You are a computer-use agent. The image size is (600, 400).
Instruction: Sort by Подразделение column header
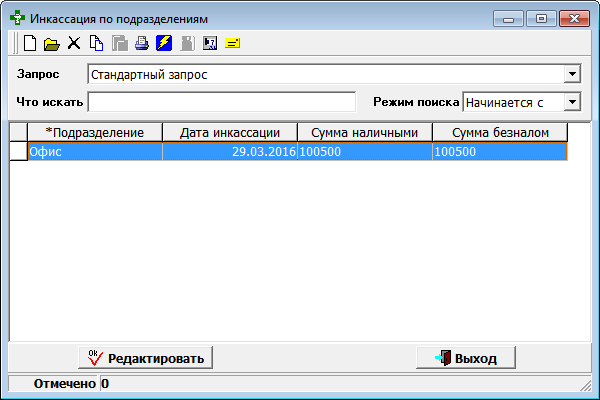pyautogui.click(x=95, y=132)
